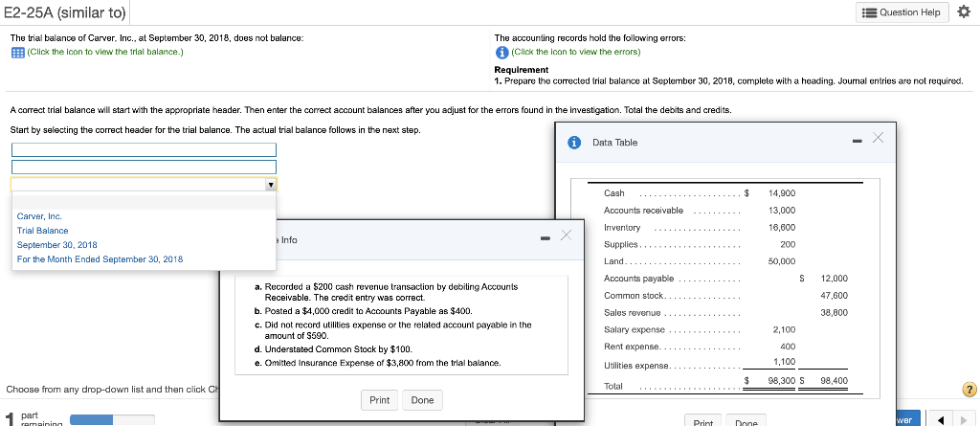The height and width of the screenshot is (426, 980).
Task: Minimize the Data Table window
Action: point(855,142)
